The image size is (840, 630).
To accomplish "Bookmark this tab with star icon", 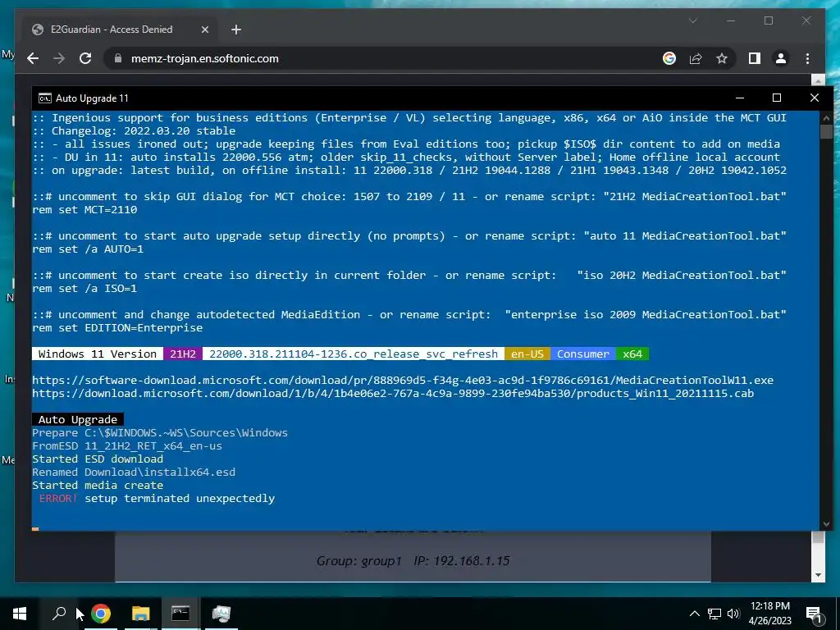I will click(x=722, y=58).
